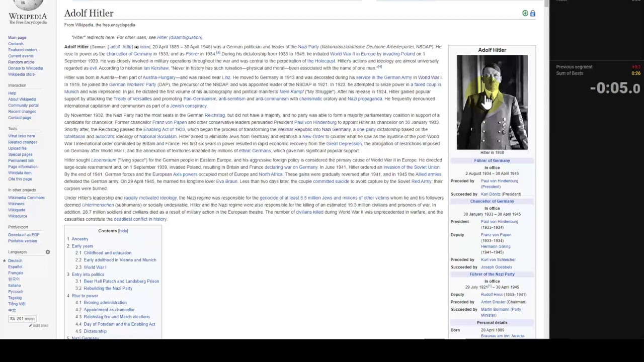The height and width of the screenshot is (362, 644).
Task: Play the listen pronunciation speaker icon
Action: [x=136, y=47]
